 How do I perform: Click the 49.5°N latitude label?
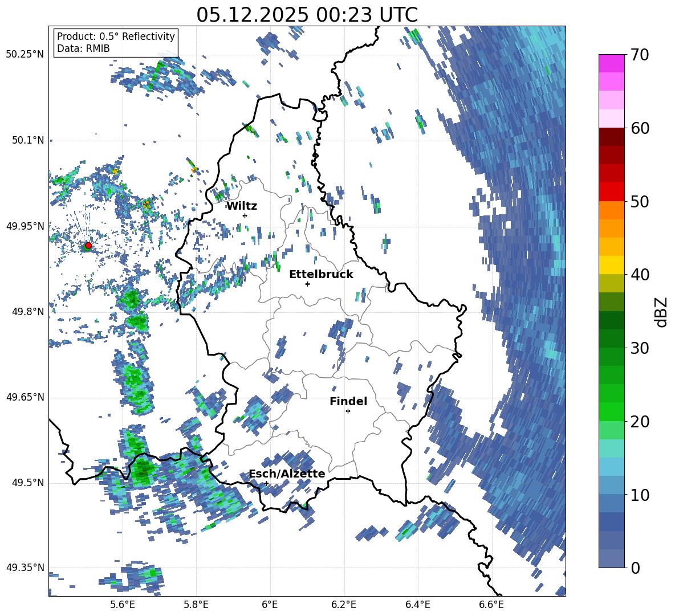point(29,482)
